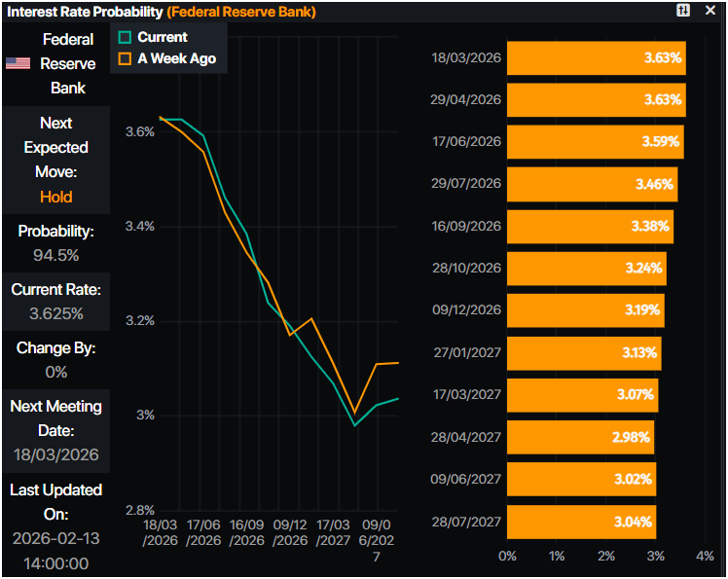Select the 29/04/2026 probability bar
The width and height of the screenshot is (728, 579).
(x=596, y=99)
